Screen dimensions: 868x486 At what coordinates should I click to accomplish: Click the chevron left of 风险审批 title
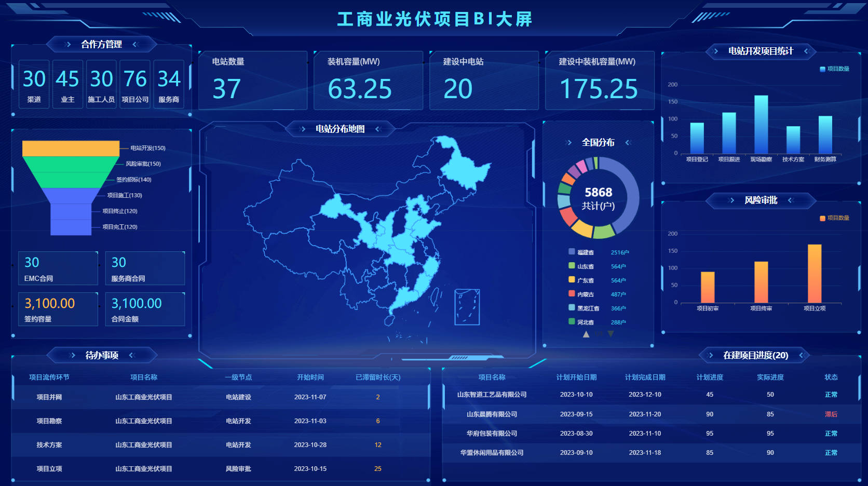pyautogui.click(x=732, y=200)
